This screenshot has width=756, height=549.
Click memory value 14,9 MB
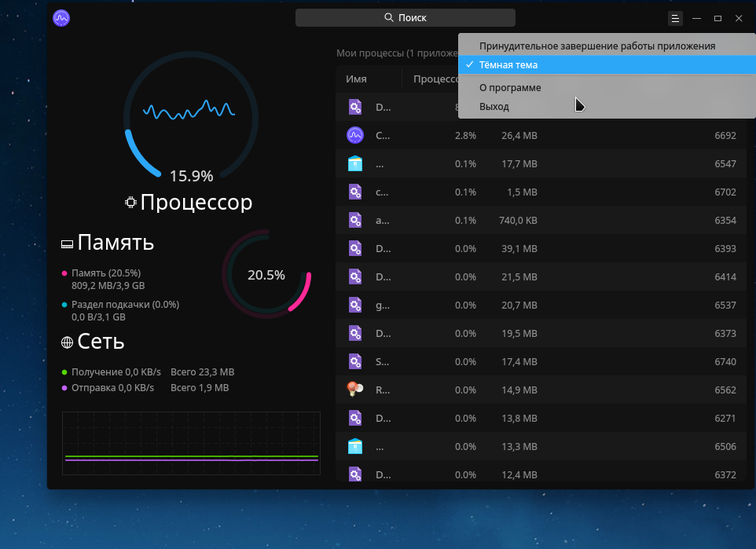tap(519, 390)
